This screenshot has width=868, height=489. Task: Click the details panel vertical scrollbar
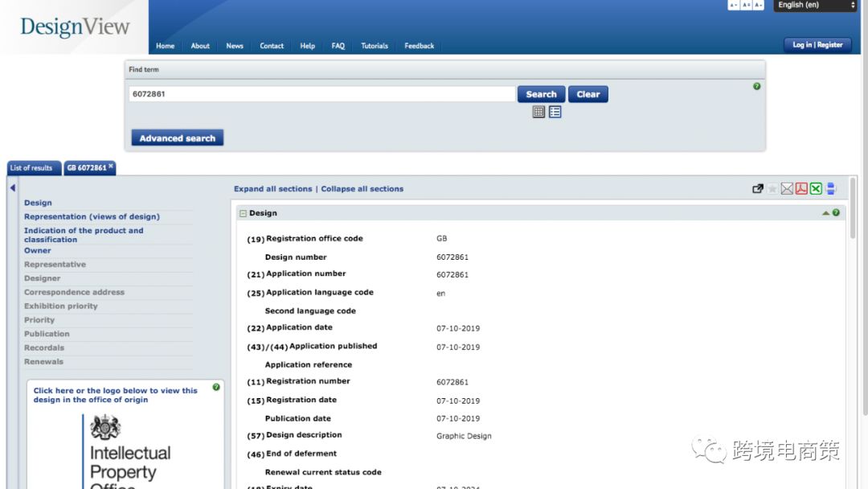(853, 208)
